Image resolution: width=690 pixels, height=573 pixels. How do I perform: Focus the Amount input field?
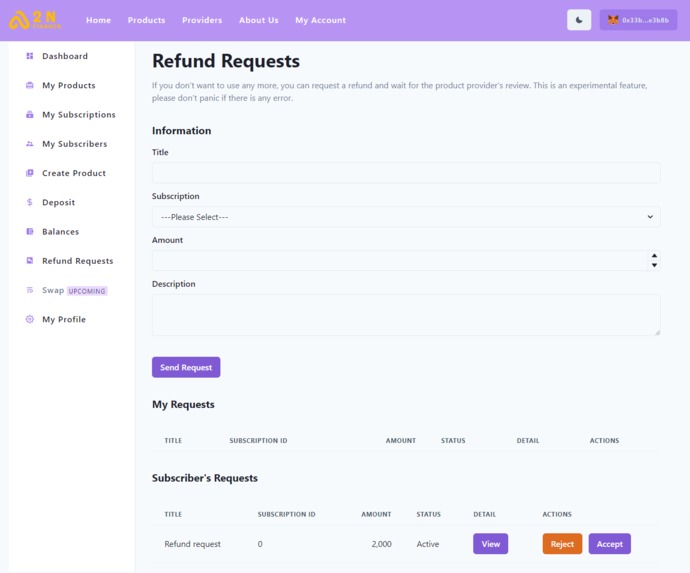(406, 261)
